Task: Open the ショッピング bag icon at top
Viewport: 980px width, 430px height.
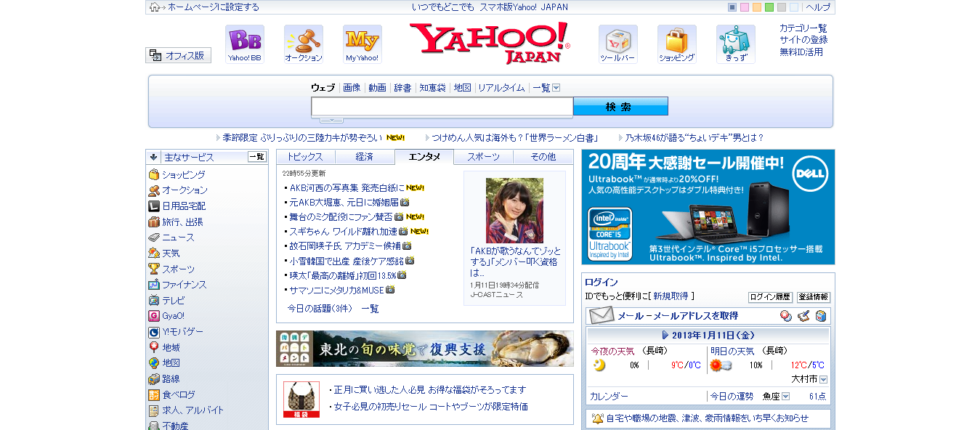Action: pyautogui.click(x=677, y=44)
